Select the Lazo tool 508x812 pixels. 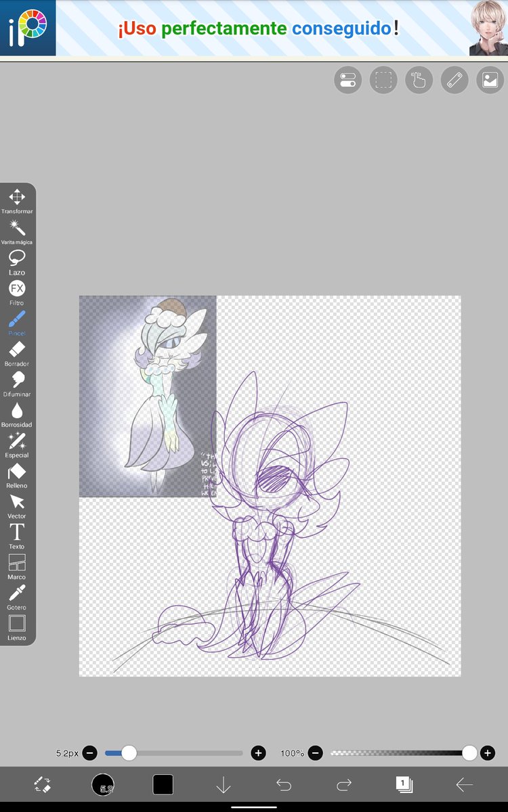[x=17, y=262]
